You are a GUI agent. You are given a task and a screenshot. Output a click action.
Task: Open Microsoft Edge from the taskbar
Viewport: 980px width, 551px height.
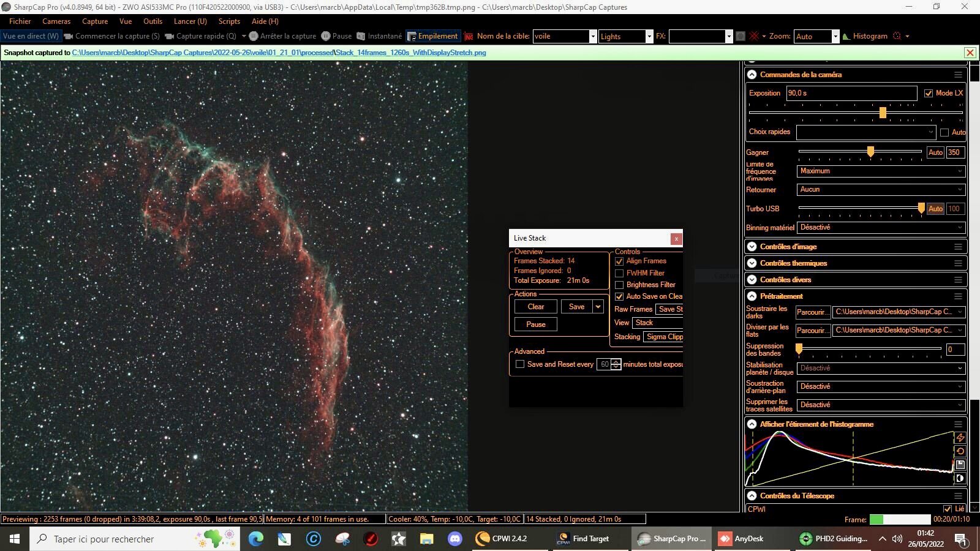[256, 539]
